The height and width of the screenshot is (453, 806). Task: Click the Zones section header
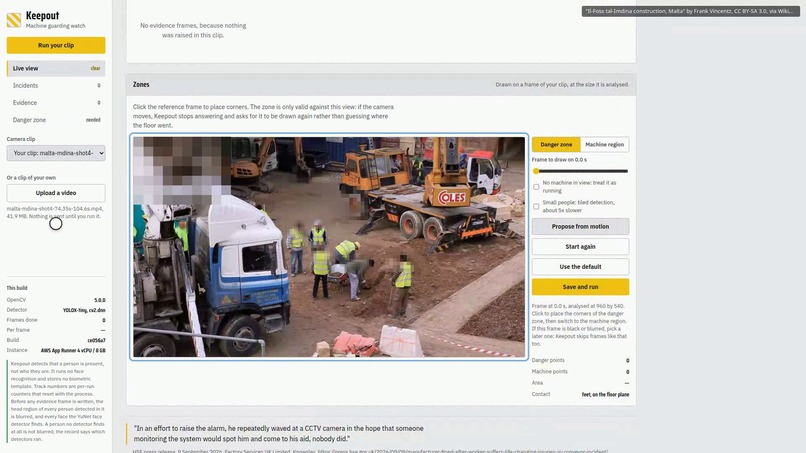tap(381, 84)
